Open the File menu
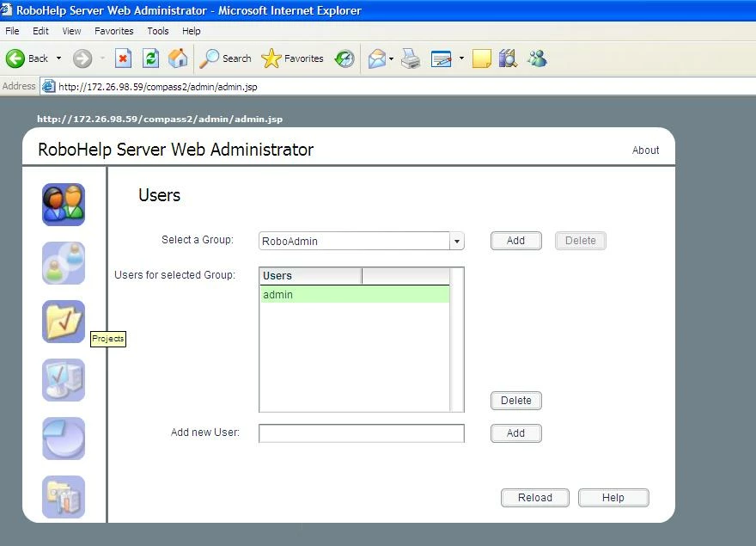 (x=12, y=31)
